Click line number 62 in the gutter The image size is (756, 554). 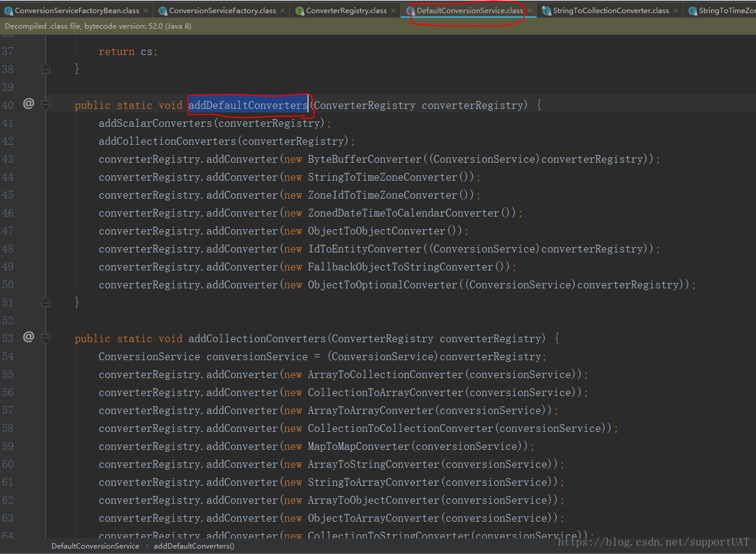tap(8, 500)
